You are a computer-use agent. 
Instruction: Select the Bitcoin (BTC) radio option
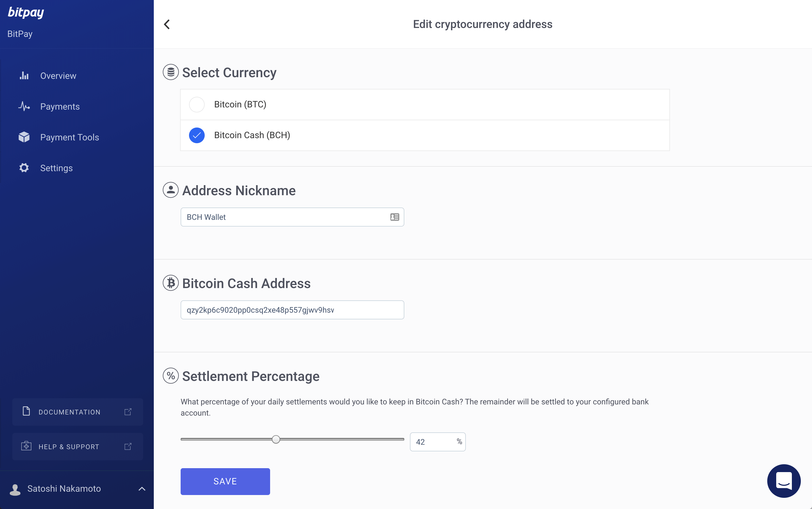[197, 105]
